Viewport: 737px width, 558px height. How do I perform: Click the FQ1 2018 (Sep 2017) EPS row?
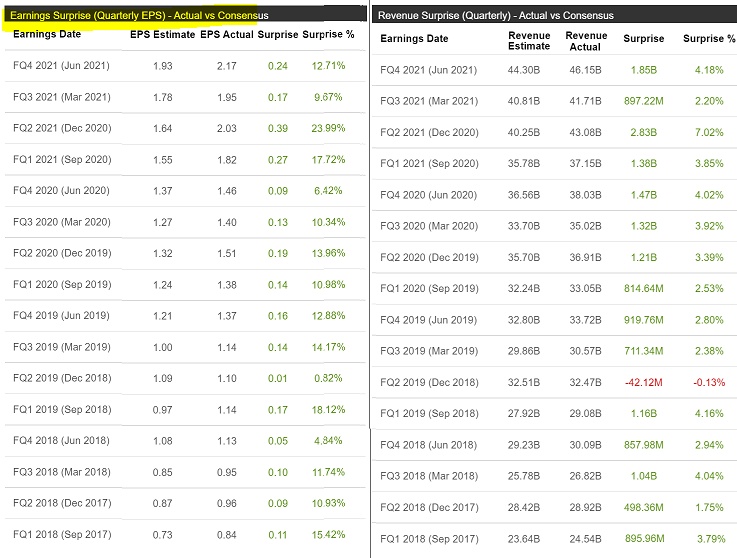(x=63, y=537)
